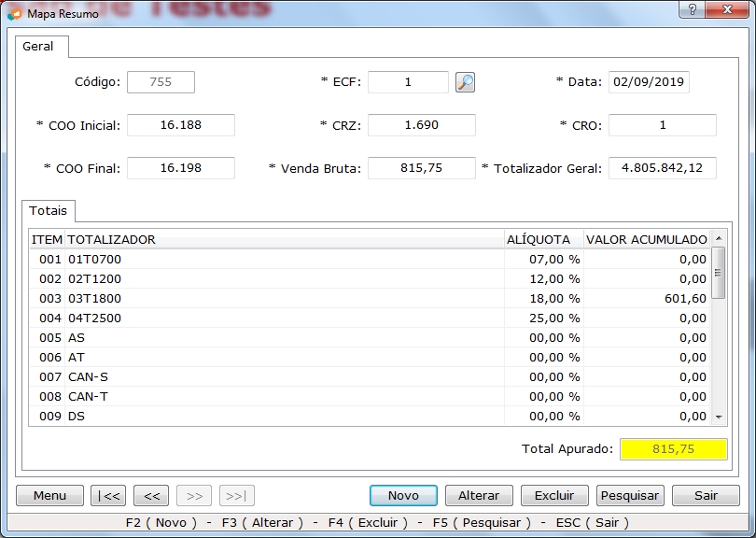
Task: Go to previous record button
Action: pos(150,496)
